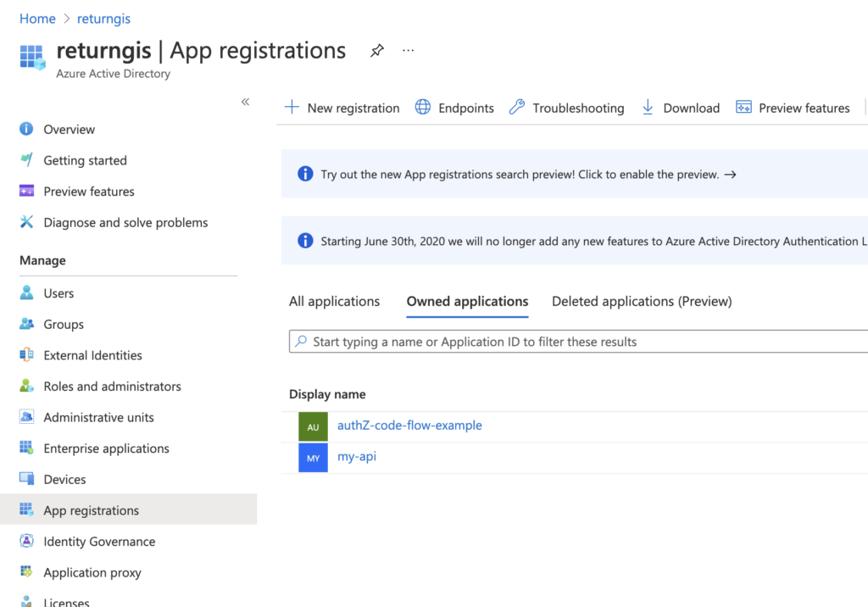
Task: Open the Deleted applications (Preview) tab
Action: [642, 301]
